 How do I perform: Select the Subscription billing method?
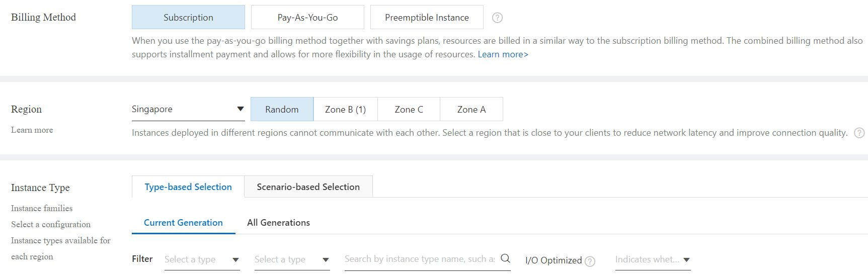tap(188, 17)
